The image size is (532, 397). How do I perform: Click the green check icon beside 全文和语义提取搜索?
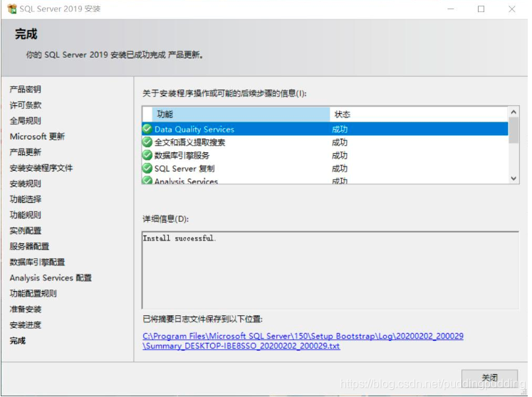(x=147, y=142)
